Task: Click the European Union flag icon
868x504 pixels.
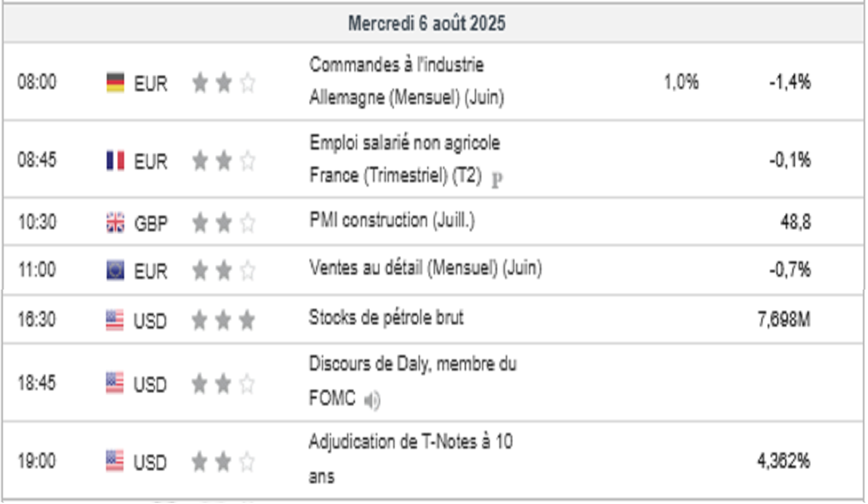Action: 115,271
